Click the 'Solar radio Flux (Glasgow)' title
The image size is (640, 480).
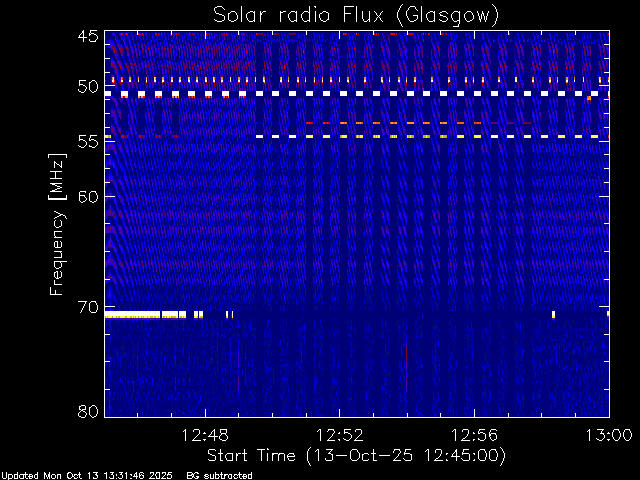point(356,16)
